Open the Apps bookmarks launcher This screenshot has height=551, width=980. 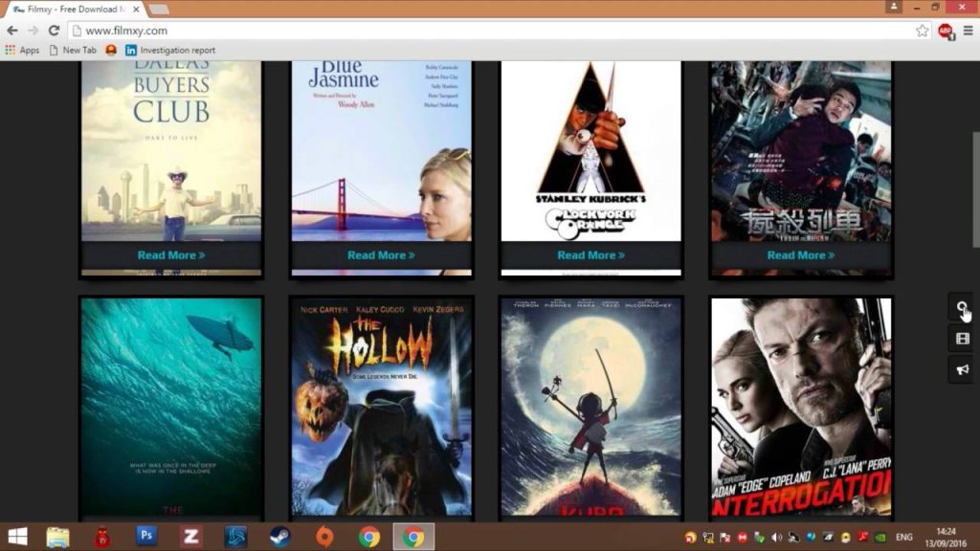click(x=26, y=50)
